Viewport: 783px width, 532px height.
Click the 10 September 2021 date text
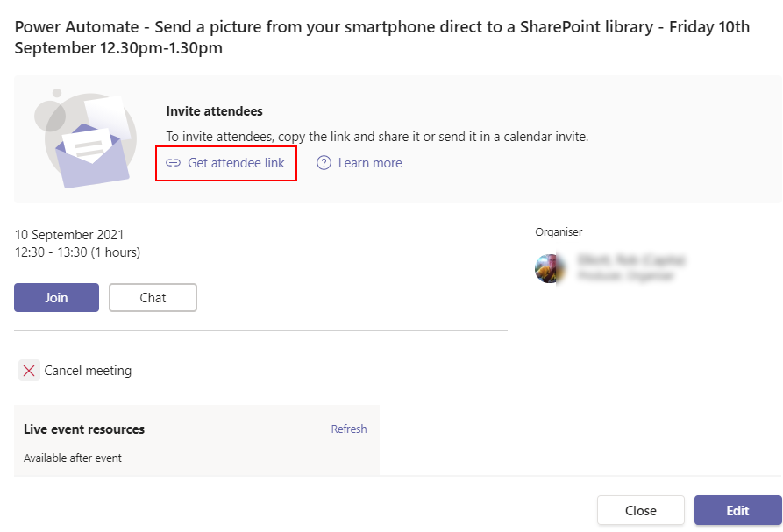coord(69,235)
